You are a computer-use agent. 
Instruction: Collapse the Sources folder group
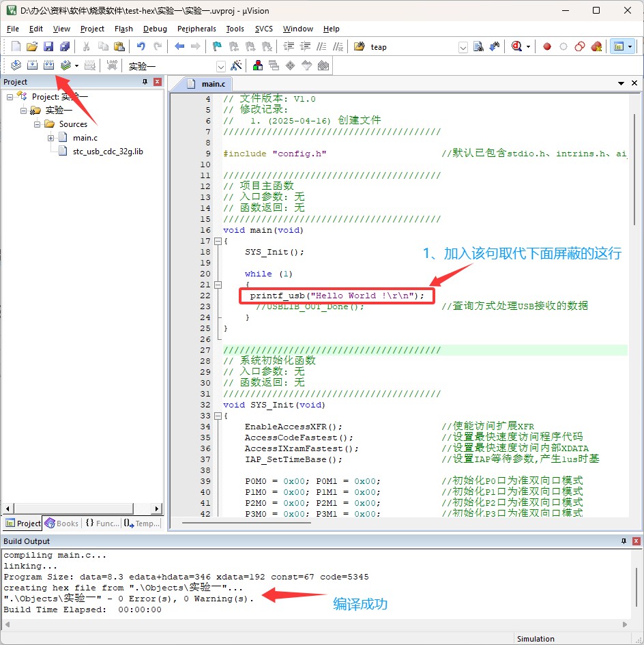37,124
